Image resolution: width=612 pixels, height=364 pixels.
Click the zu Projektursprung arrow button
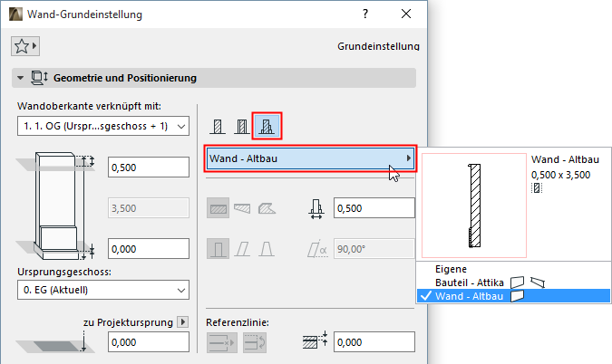181,321
